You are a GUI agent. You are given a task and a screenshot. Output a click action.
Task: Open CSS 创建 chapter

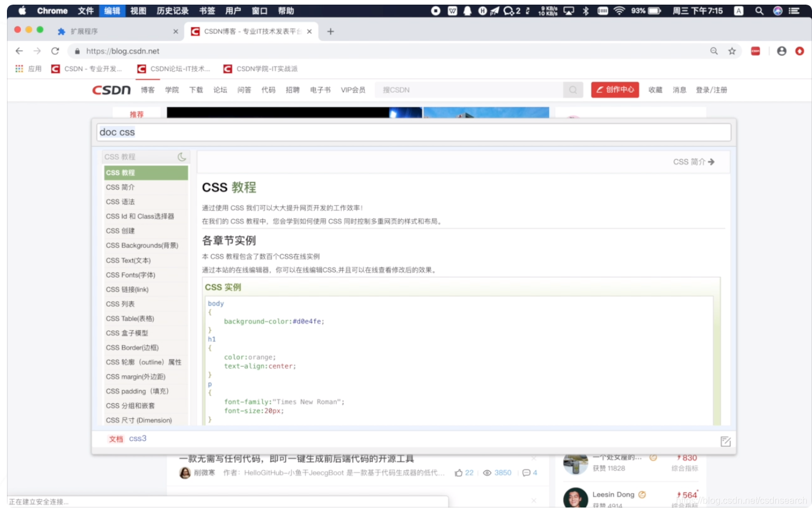[x=146, y=231]
